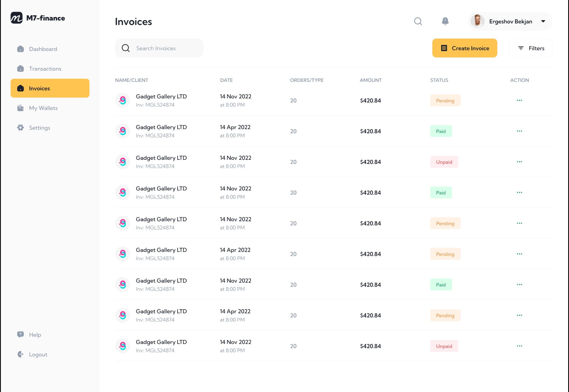Screen dimensions: 569x392
Task: Click inside the Search Invoices field
Action: pyautogui.click(x=159, y=48)
